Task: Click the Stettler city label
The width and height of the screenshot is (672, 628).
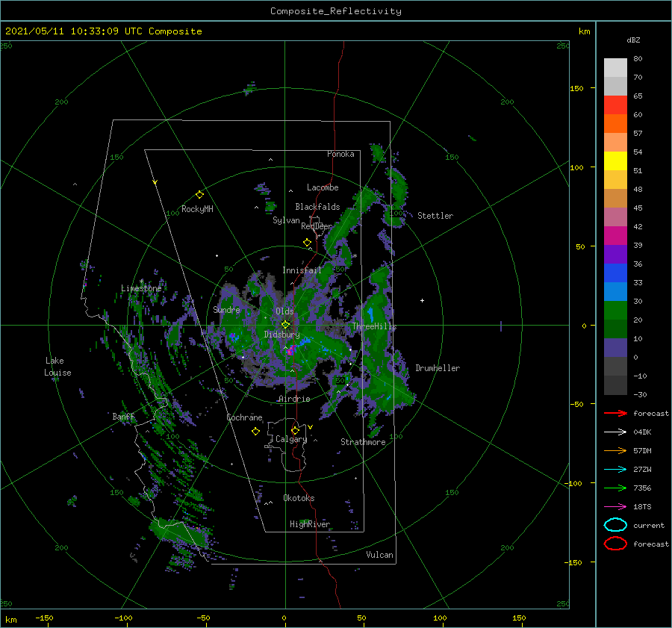Action: [435, 216]
